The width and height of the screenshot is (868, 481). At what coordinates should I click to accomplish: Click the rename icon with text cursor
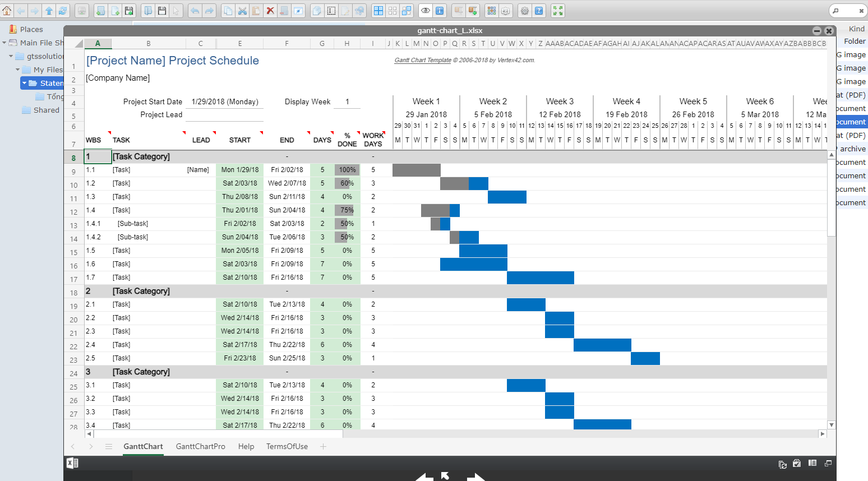click(x=331, y=11)
